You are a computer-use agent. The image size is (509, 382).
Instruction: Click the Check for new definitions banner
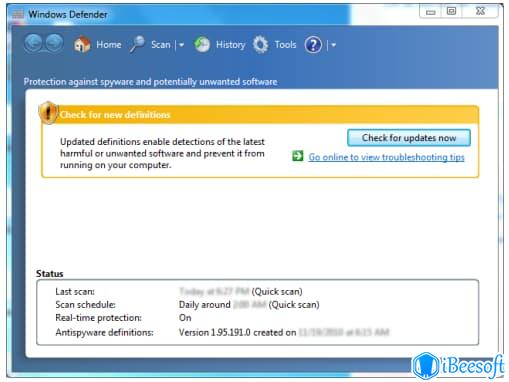260,114
